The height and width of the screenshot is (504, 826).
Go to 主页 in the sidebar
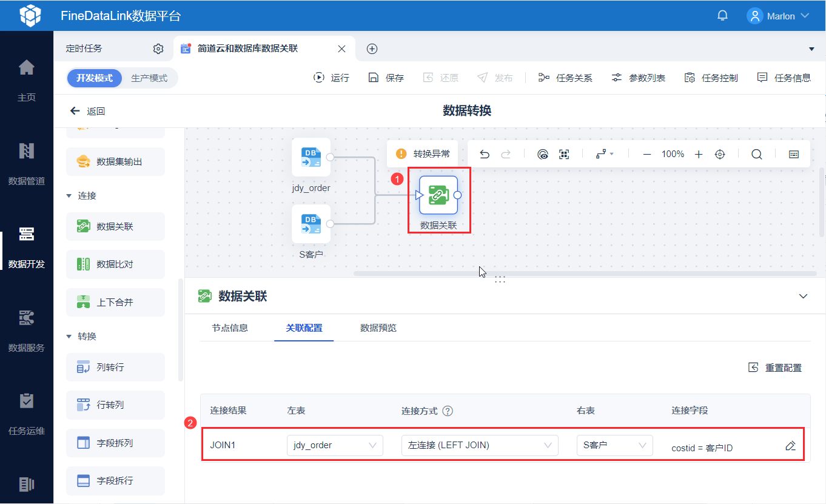27,81
